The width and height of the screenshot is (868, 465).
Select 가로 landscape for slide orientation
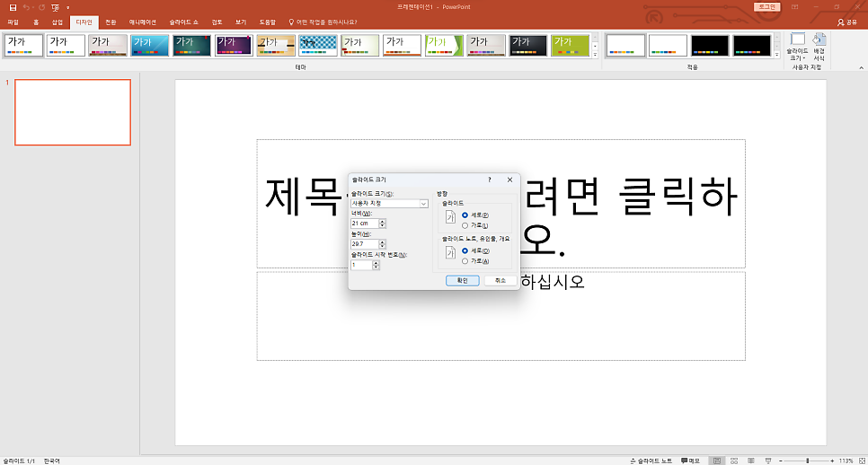(x=474, y=225)
